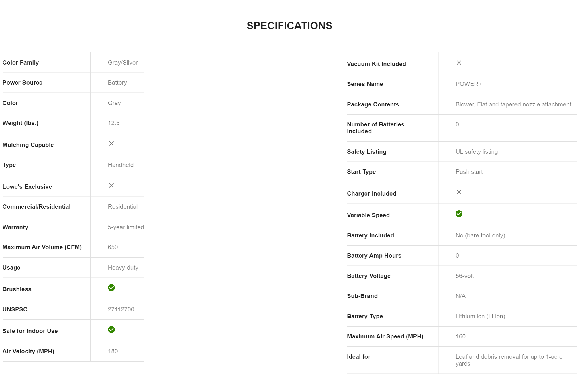Click the X mark for Vacuum Kit Included

pos(459,63)
